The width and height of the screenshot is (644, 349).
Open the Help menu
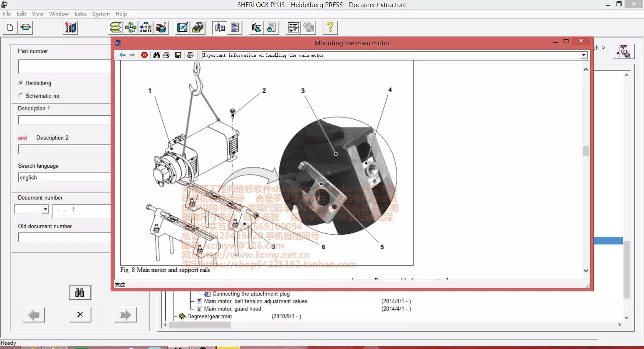pos(121,14)
